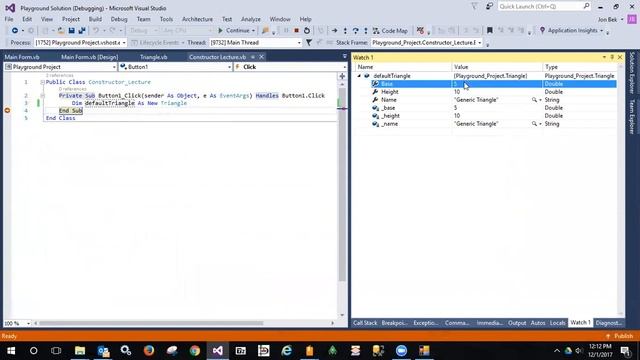
Task: Open Application Insights toolbar button
Action: click(x=571, y=31)
